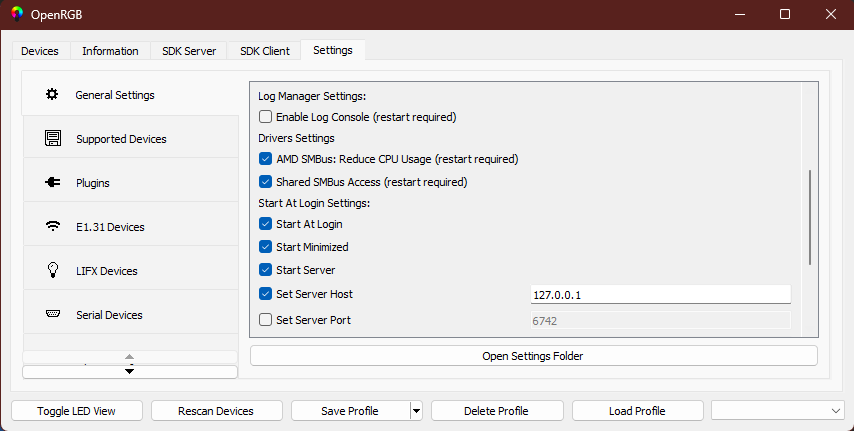This screenshot has width=854, height=431.
Task: Click Delete Profile button
Action: [x=497, y=411]
